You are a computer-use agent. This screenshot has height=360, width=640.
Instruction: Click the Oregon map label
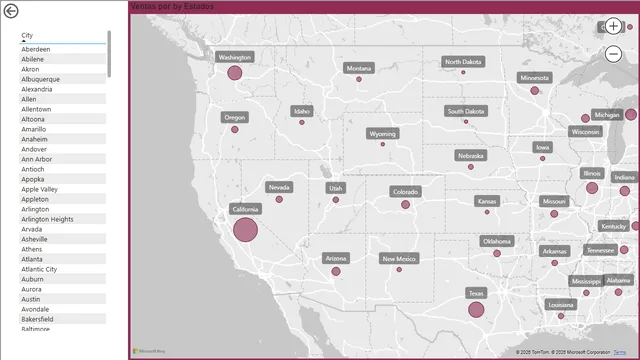235,118
